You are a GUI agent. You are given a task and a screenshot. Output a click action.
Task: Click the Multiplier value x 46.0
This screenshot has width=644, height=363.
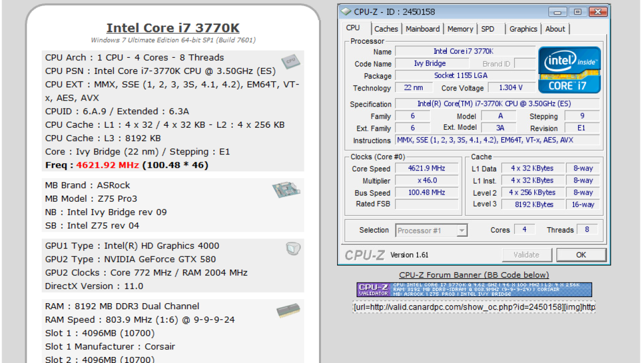coord(427,180)
